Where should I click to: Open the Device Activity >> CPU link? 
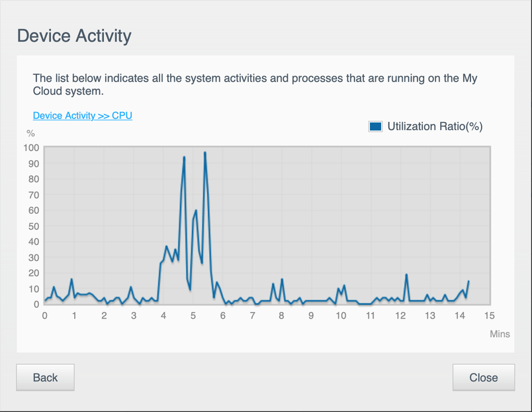click(83, 115)
